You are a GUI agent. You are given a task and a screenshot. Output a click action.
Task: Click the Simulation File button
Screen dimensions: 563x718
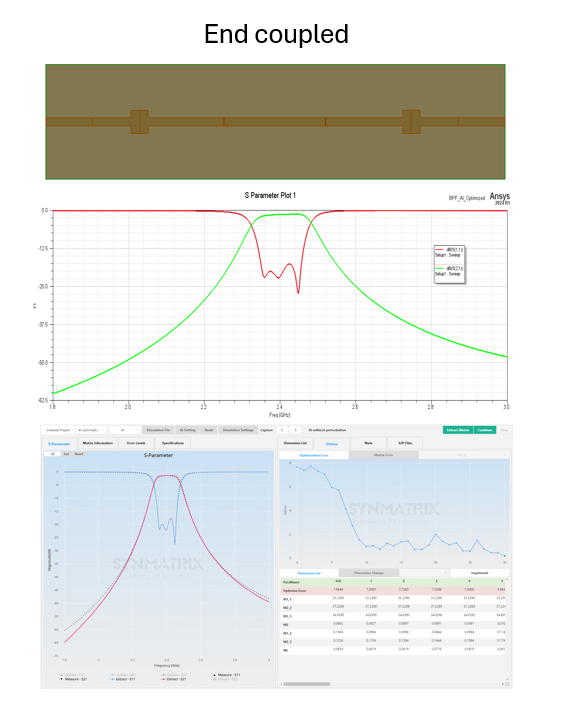coord(158,430)
